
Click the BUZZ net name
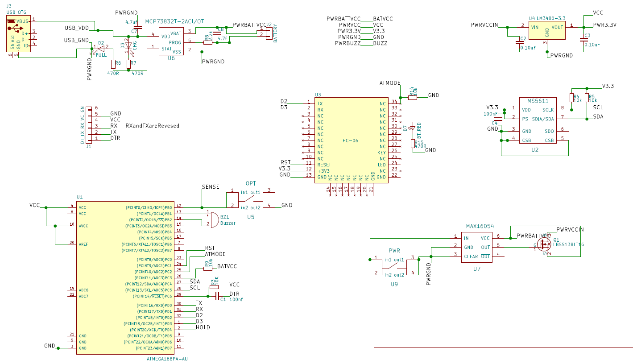(x=380, y=43)
